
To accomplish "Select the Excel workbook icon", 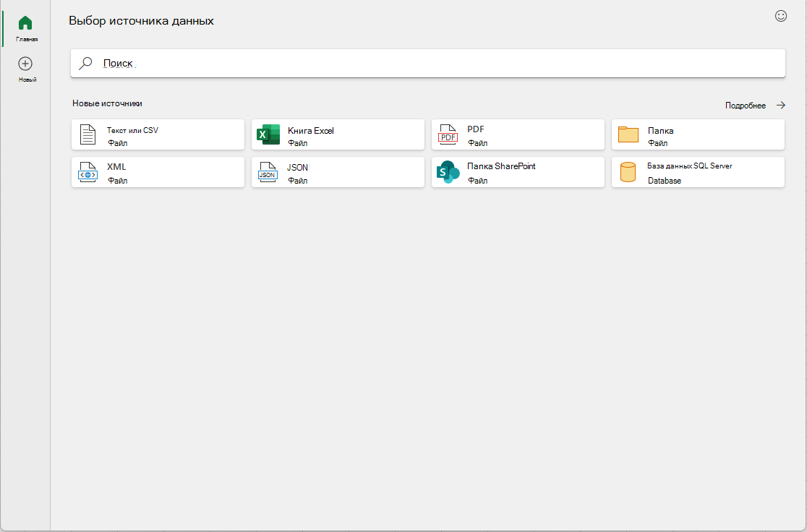I will (268, 134).
